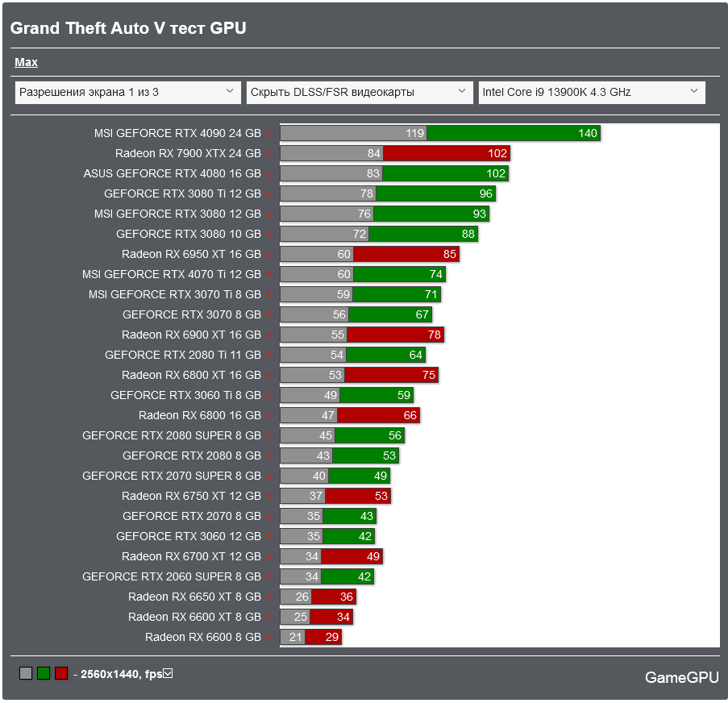Click the RX 6950 XT red bar showing 85
The image size is (728, 703).
[x=406, y=254]
